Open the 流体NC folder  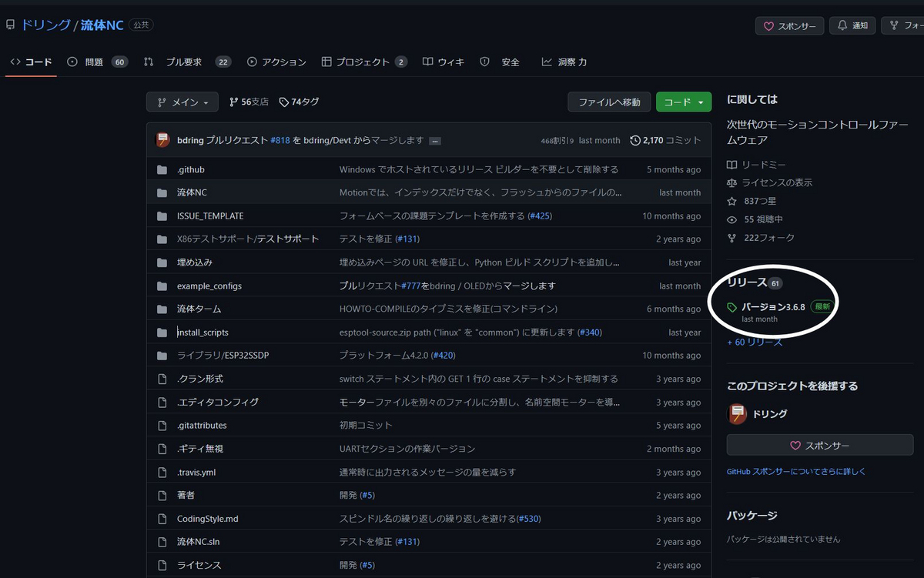pyautogui.click(x=192, y=192)
